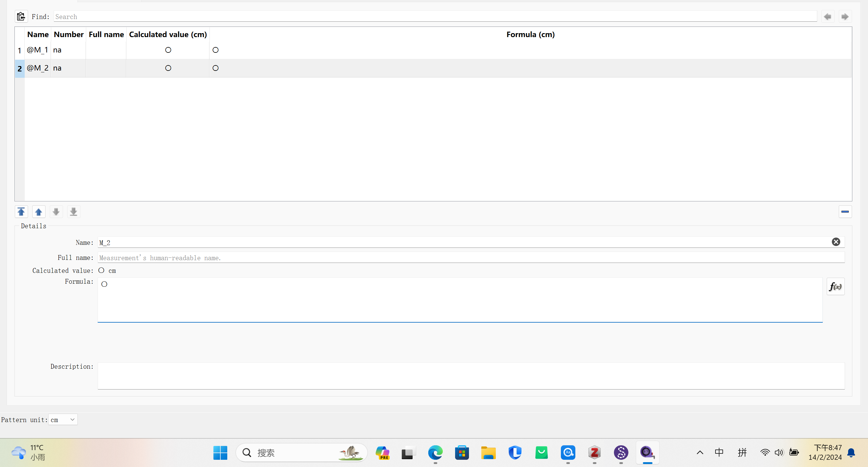This screenshot has width=868, height=467.
Task: Click the Full name input field
Action: (471, 257)
